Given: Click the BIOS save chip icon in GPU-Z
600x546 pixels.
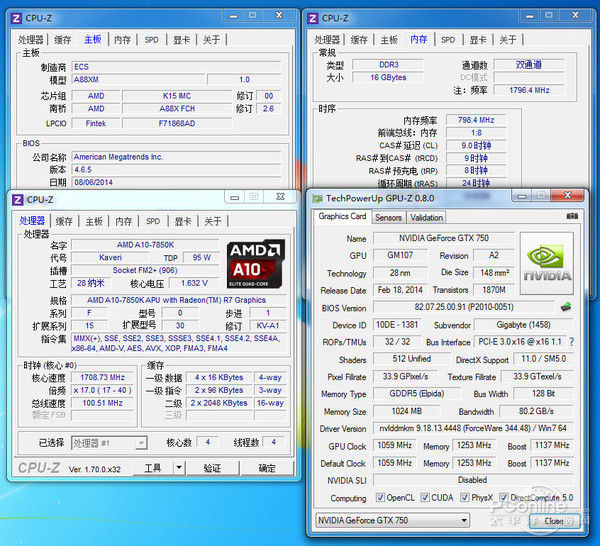Looking at the screenshot, I should [567, 307].
